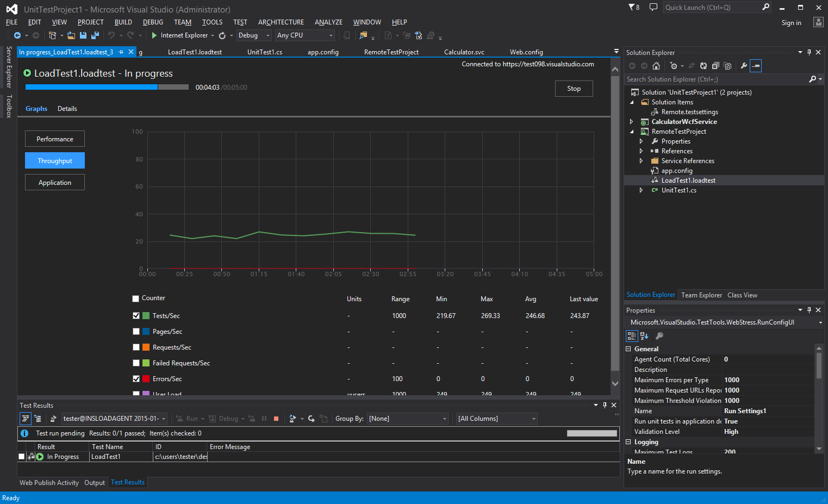Pin the Solution Explorer panel
828x504 pixels.
tap(809, 52)
